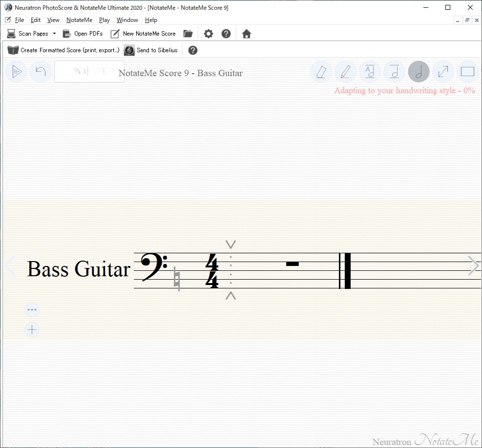
Task: Open the Play menu
Action: tap(104, 20)
